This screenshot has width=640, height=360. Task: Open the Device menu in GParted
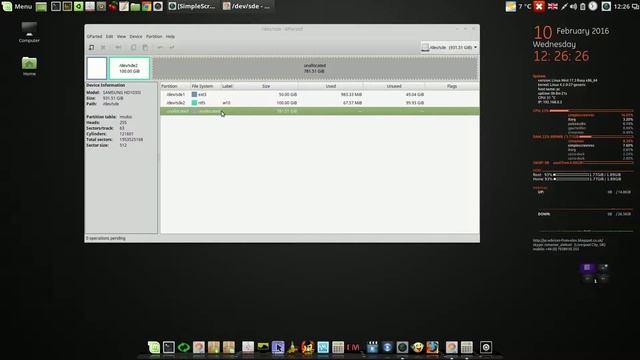pyautogui.click(x=136, y=36)
